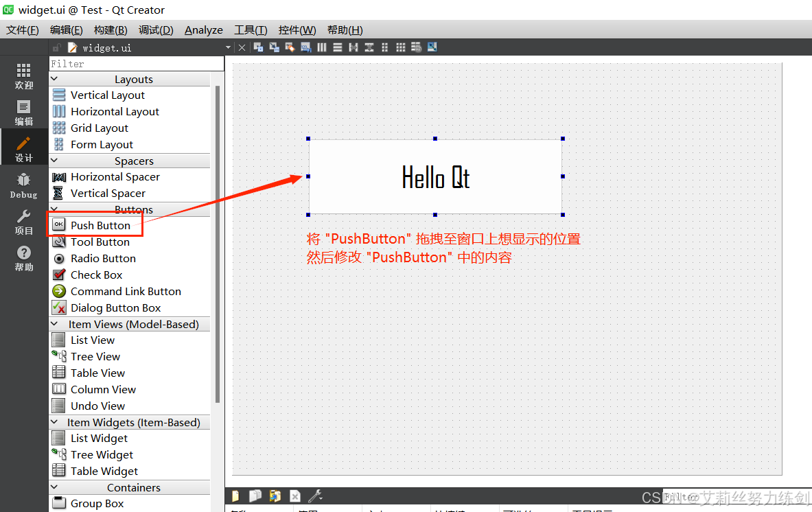Open the 欢迎 (Welcome) mode
Image resolution: width=812 pixels, height=512 pixels.
tap(24, 76)
